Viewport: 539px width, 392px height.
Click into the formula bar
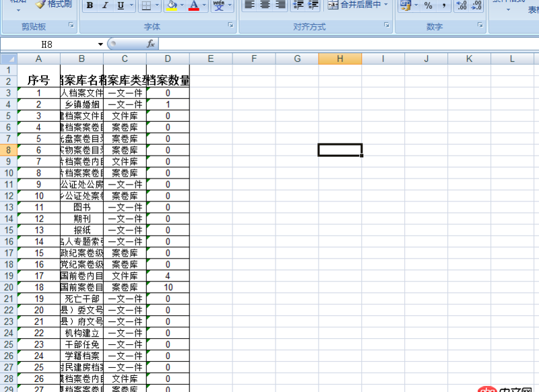[x=348, y=44]
